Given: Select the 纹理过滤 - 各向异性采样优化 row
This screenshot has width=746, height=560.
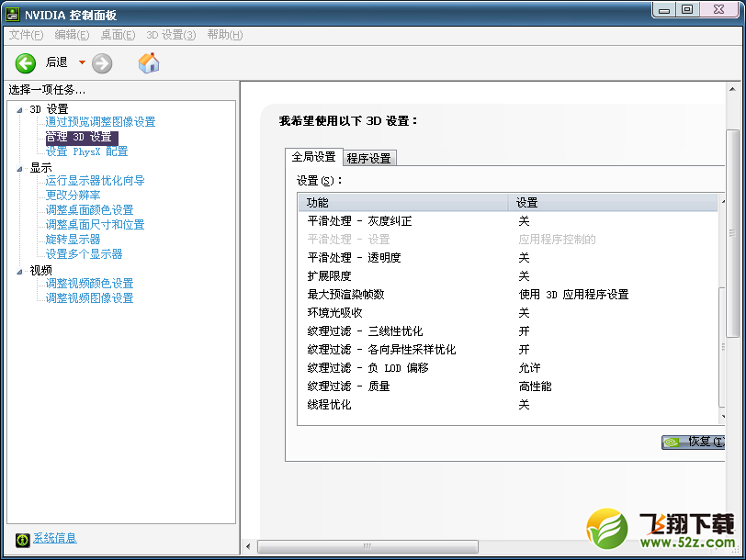Looking at the screenshot, I should [x=508, y=350].
